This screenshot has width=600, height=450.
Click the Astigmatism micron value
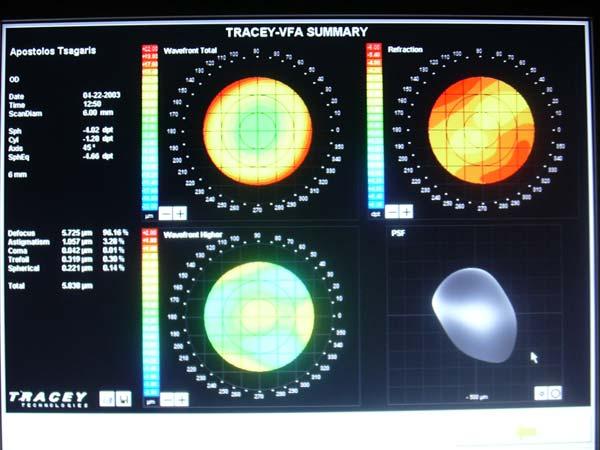(77, 242)
